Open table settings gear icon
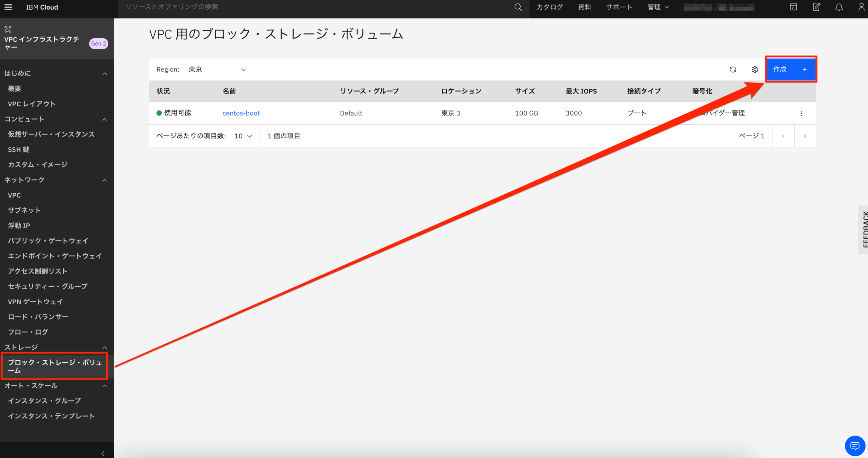 click(x=755, y=69)
